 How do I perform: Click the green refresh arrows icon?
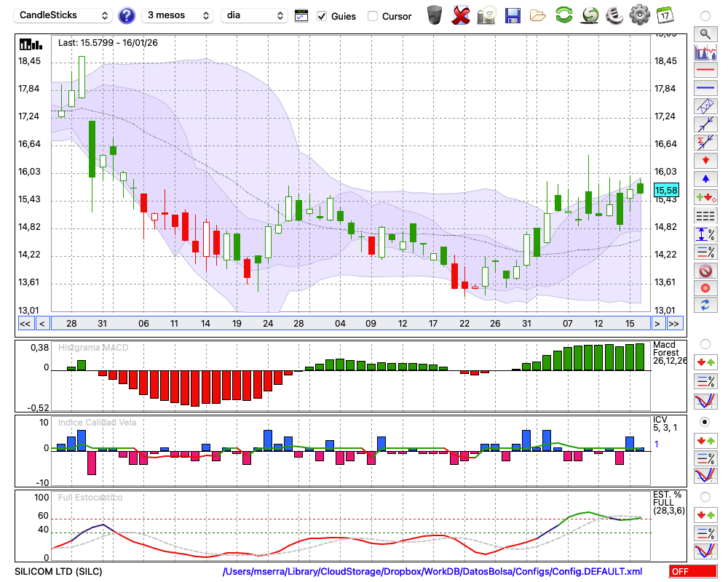click(563, 15)
